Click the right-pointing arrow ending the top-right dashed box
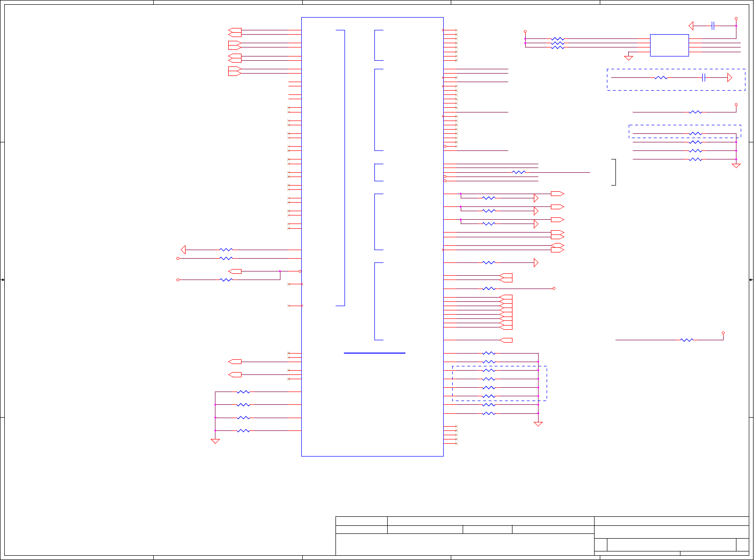The width and height of the screenshot is (754, 560). pyautogui.click(x=730, y=77)
